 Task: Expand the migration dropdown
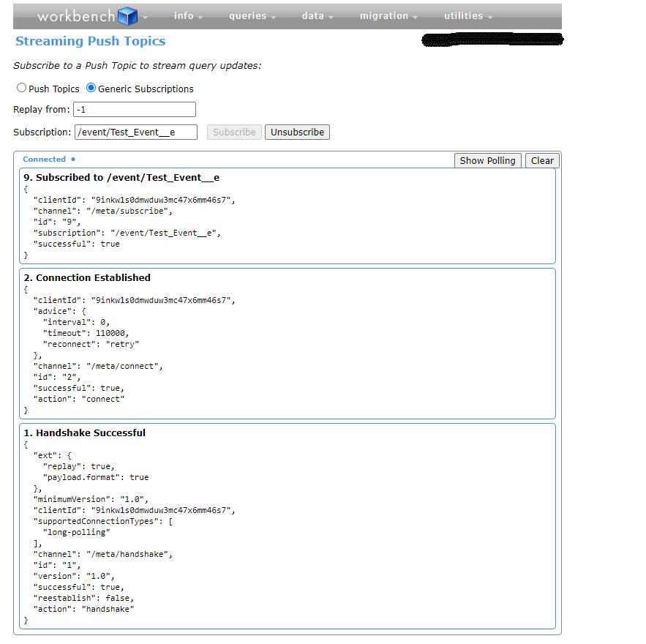pos(386,15)
